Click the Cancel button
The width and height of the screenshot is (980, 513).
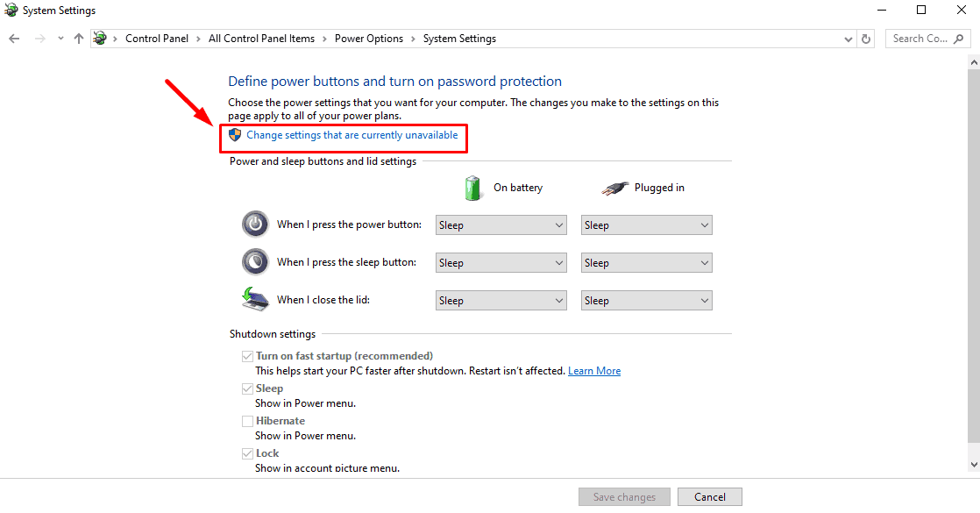click(710, 496)
